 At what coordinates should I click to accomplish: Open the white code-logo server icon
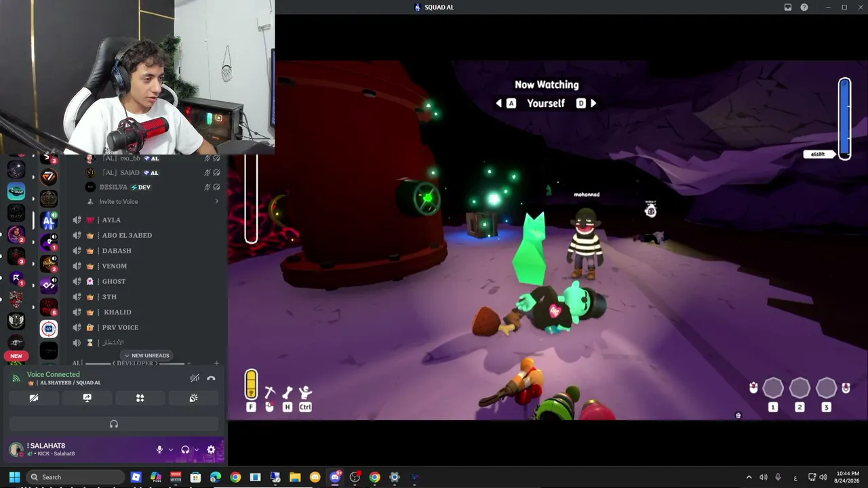48,329
